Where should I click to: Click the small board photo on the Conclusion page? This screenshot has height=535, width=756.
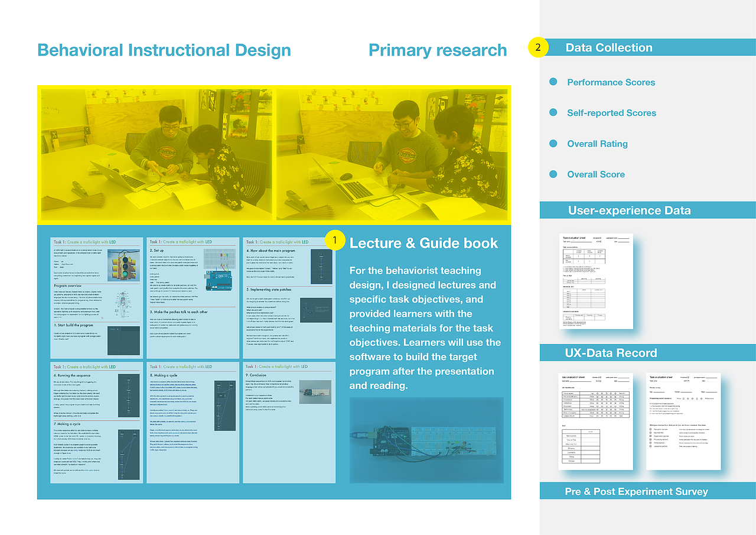point(315,392)
